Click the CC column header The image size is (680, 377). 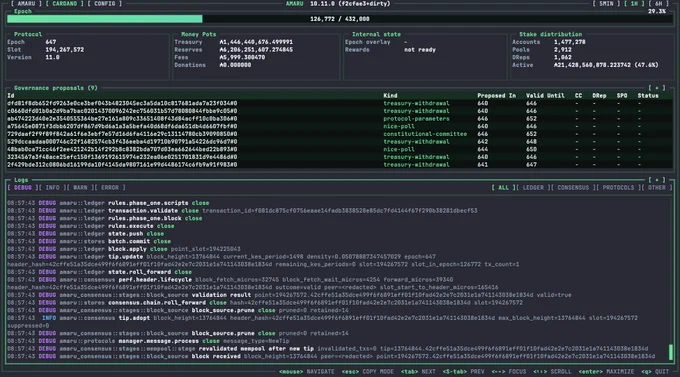tap(578, 96)
